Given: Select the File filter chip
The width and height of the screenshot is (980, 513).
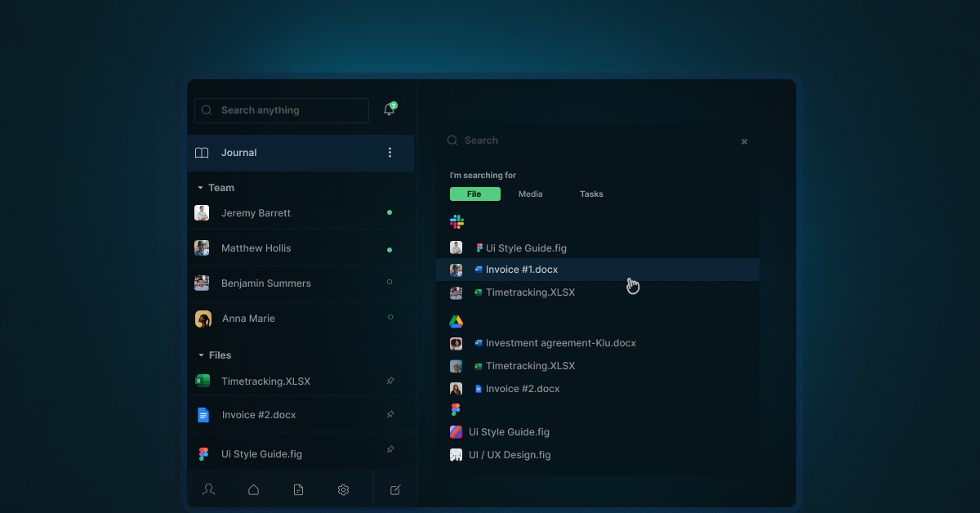Looking at the screenshot, I should pos(475,194).
